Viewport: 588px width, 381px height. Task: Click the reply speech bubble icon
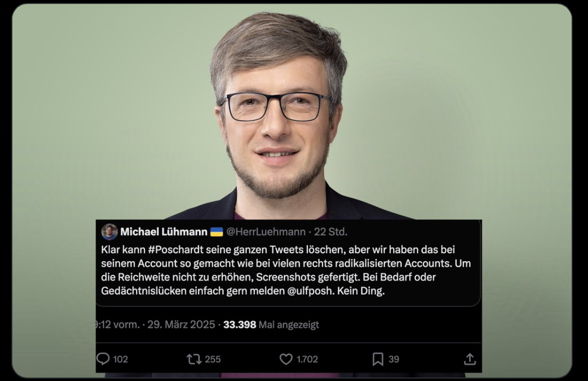tap(103, 359)
